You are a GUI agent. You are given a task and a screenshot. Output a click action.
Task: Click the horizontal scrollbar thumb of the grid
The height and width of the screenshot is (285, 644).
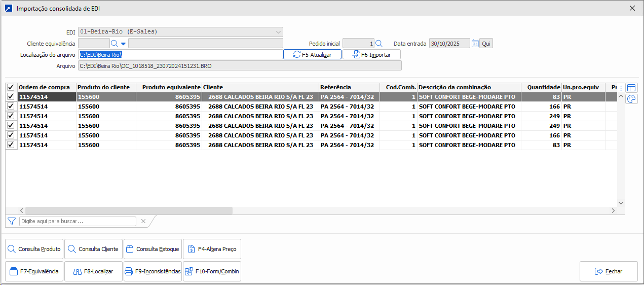tap(129, 210)
